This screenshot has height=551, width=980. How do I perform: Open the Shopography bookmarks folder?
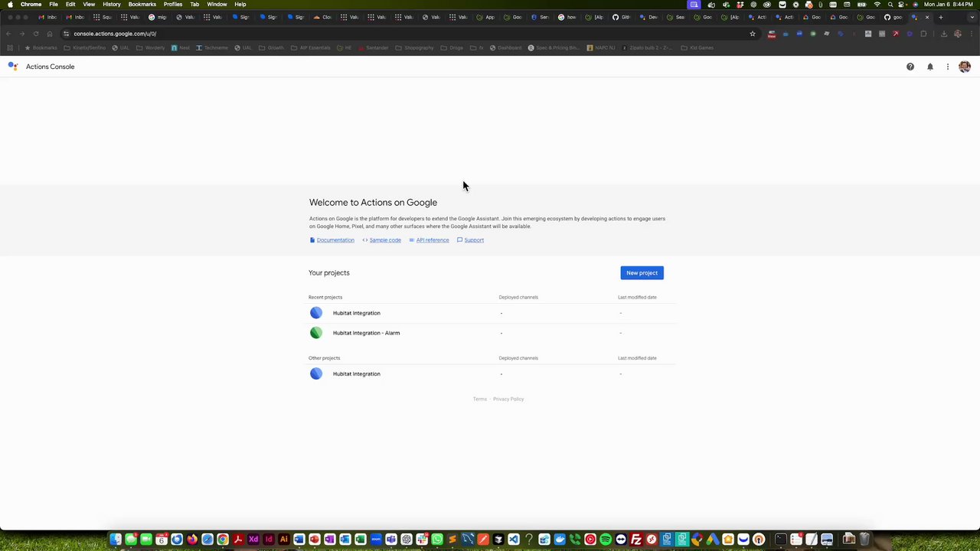point(414,47)
